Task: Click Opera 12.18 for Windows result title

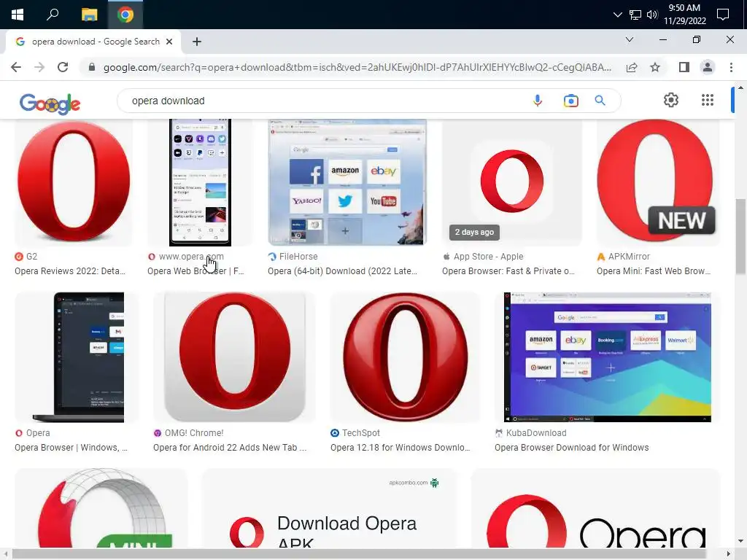Action: (400, 448)
